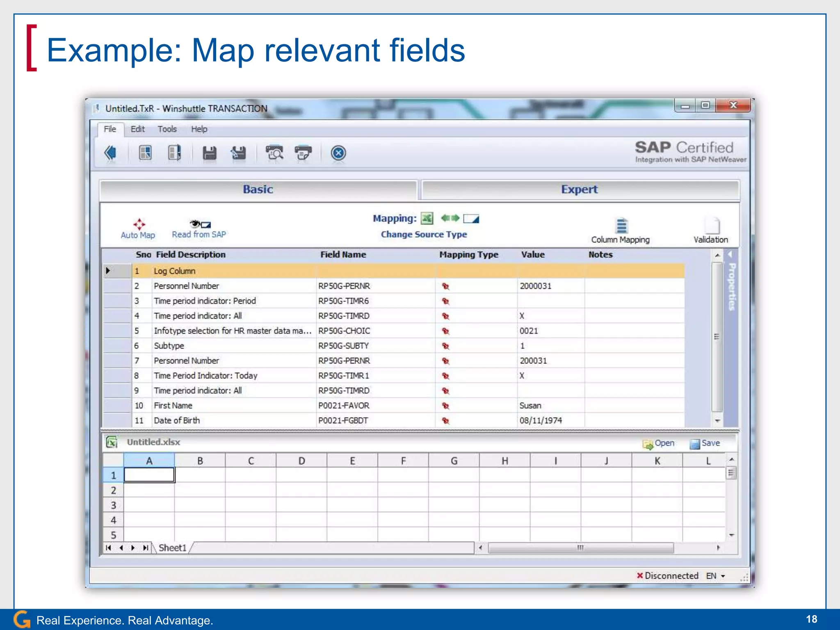840x630 pixels.
Task: Click the blue Back arrow toolbar icon
Action: tap(110, 153)
